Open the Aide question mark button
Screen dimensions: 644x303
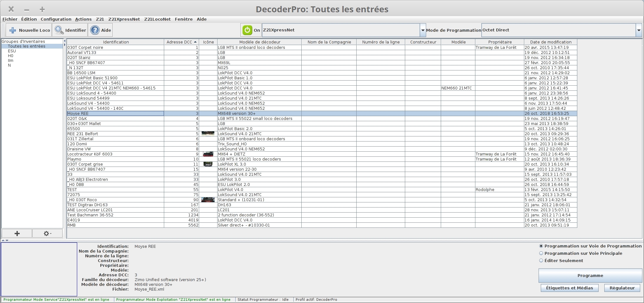100,30
